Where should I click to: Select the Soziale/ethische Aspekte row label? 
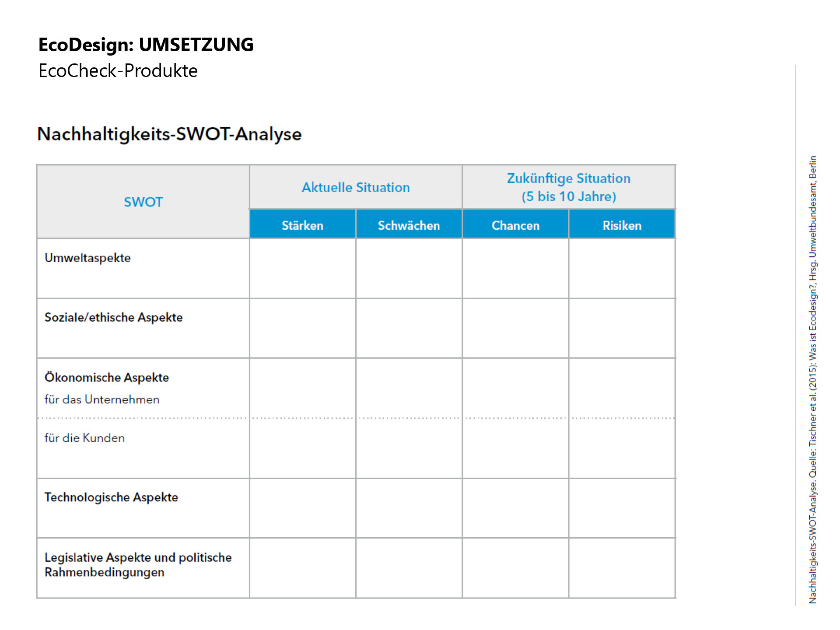coord(113,317)
